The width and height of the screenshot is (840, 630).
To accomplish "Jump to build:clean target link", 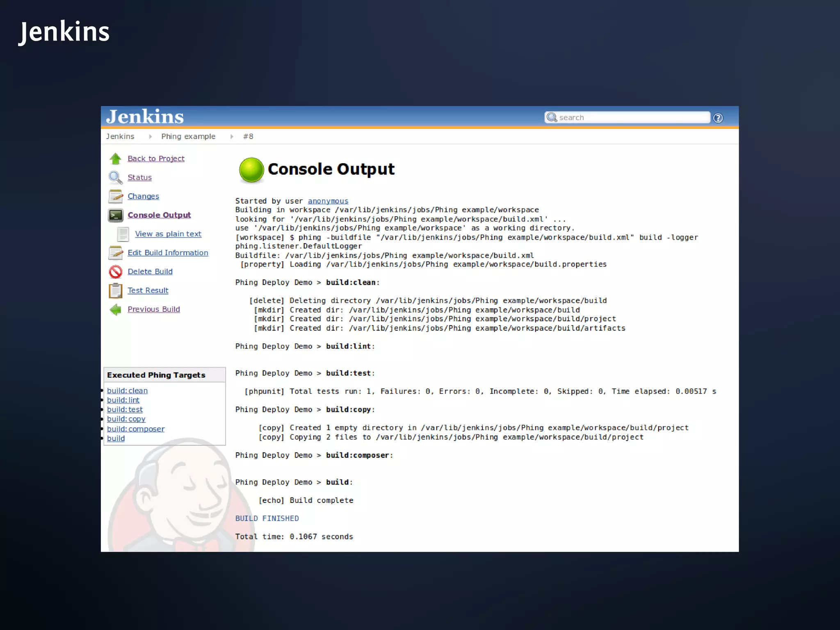I will tap(127, 391).
